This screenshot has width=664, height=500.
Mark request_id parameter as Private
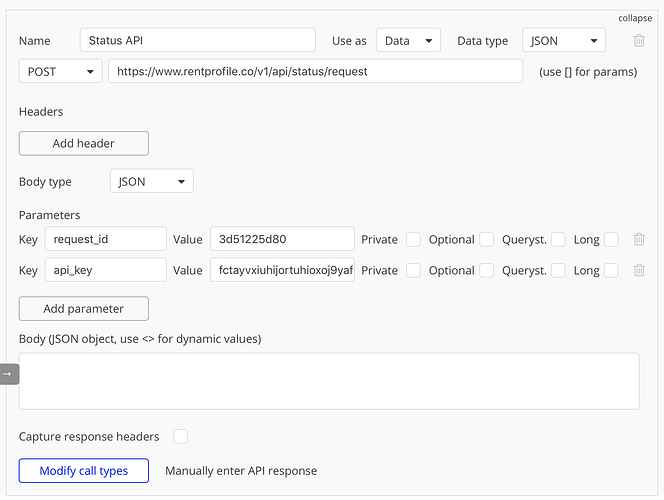[x=413, y=239]
